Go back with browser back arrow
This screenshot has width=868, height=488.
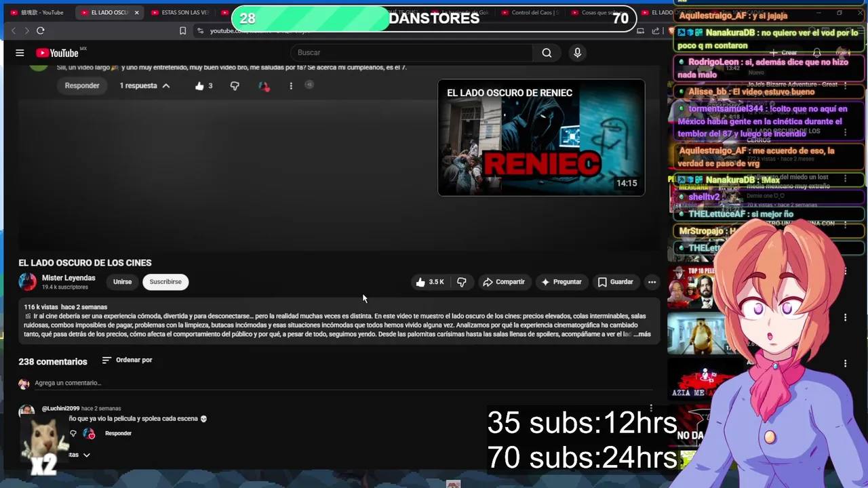[14, 30]
